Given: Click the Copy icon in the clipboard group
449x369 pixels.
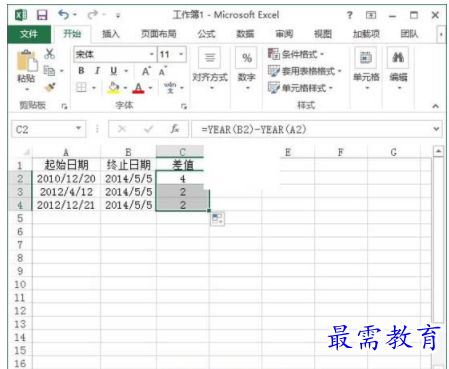Looking at the screenshot, I should [x=49, y=71].
